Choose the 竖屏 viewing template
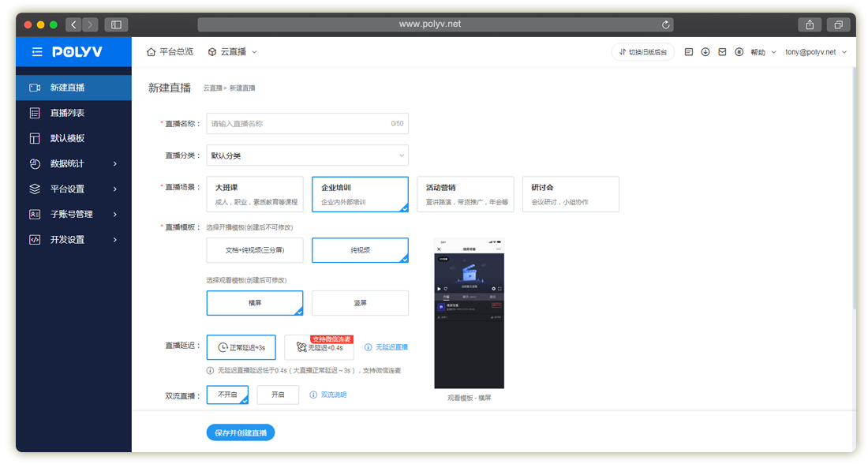This screenshot has height=464, width=868. pos(360,303)
